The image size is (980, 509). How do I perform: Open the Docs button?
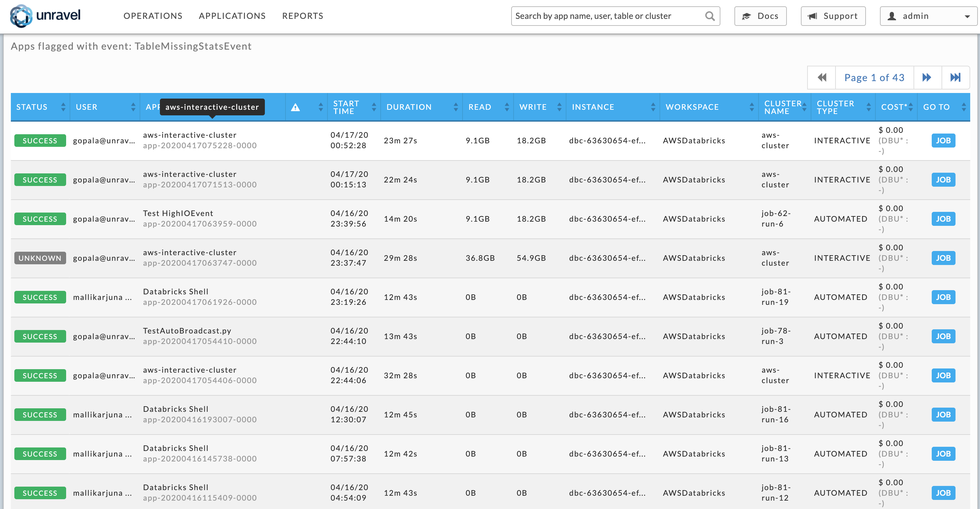tap(760, 16)
